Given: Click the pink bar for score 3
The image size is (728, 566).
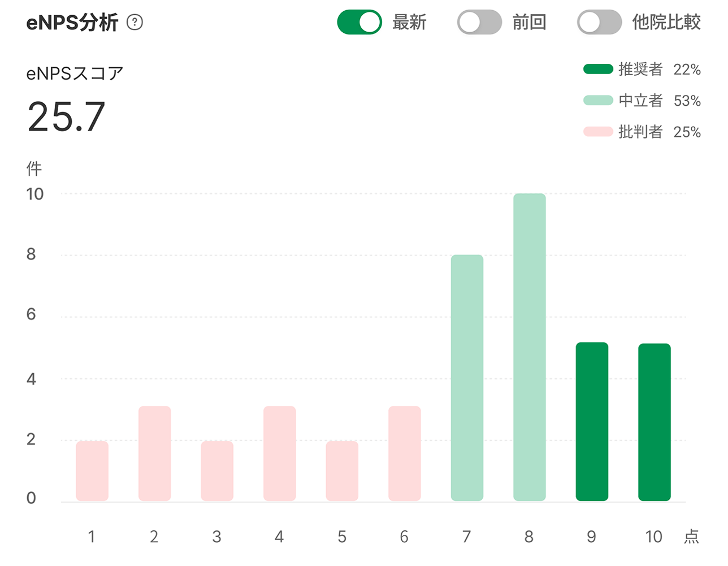Looking at the screenshot, I should coord(217,470).
